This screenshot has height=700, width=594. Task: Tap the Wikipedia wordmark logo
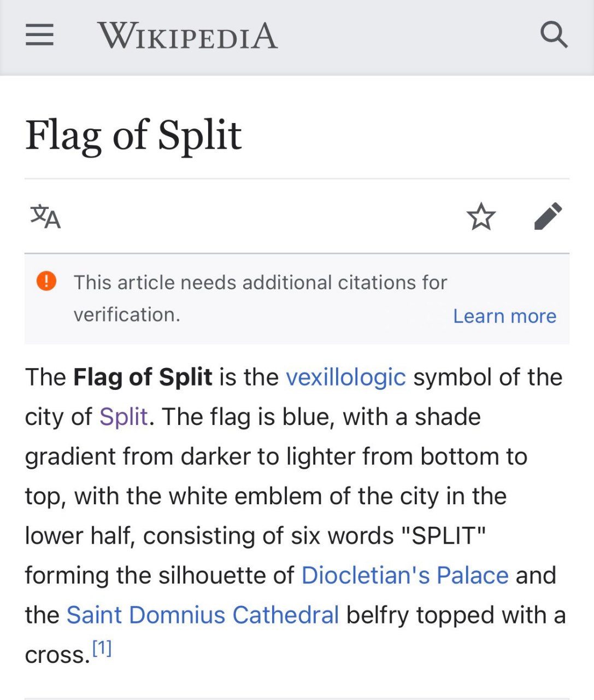[187, 36]
